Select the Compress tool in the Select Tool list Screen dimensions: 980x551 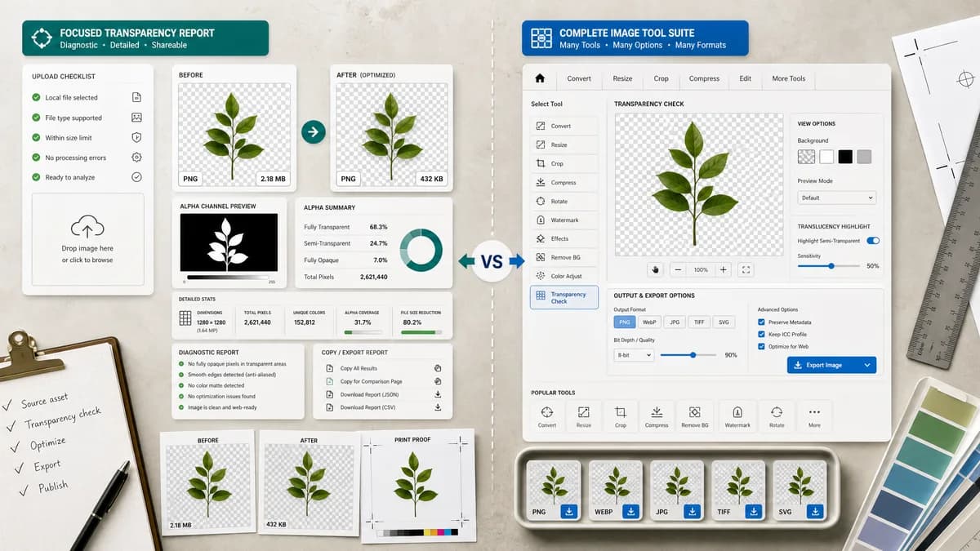click(563, 182)
